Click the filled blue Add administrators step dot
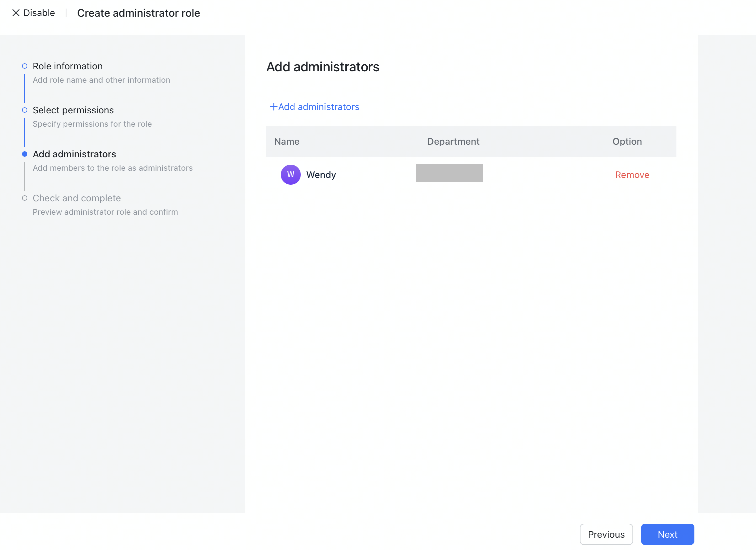Viewport: 756px width, 550px height. coord(24,154)
